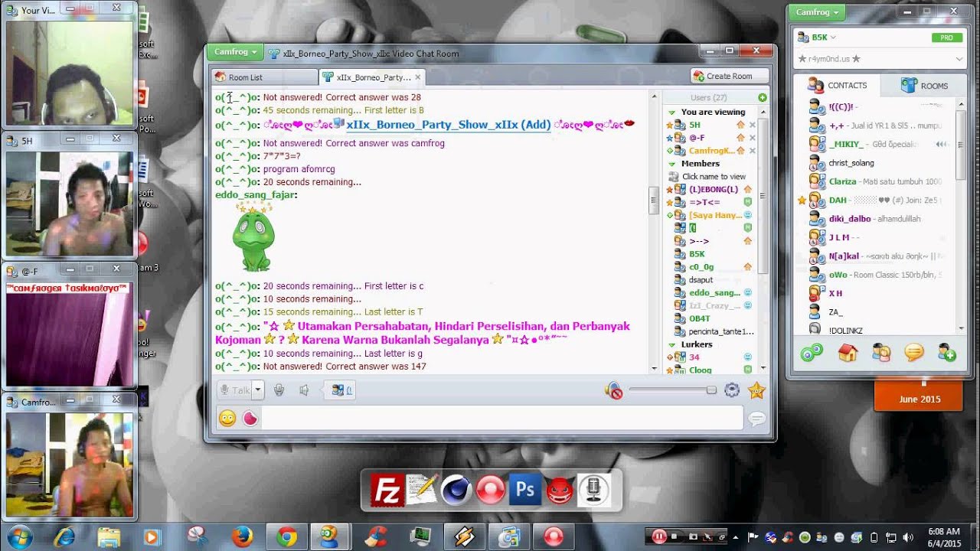Screen dimensions: 980x551
Task: Open chat room settings gear
Action: coord(732,390)
